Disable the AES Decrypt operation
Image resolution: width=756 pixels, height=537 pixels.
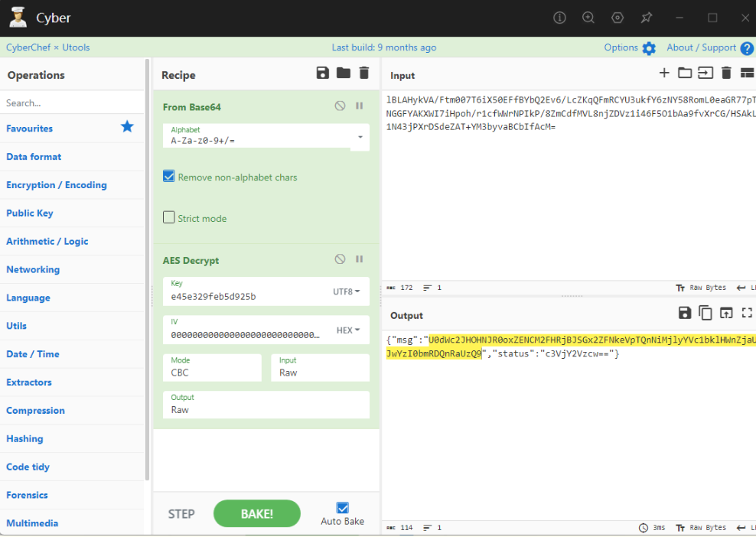[x=340, y=259]
